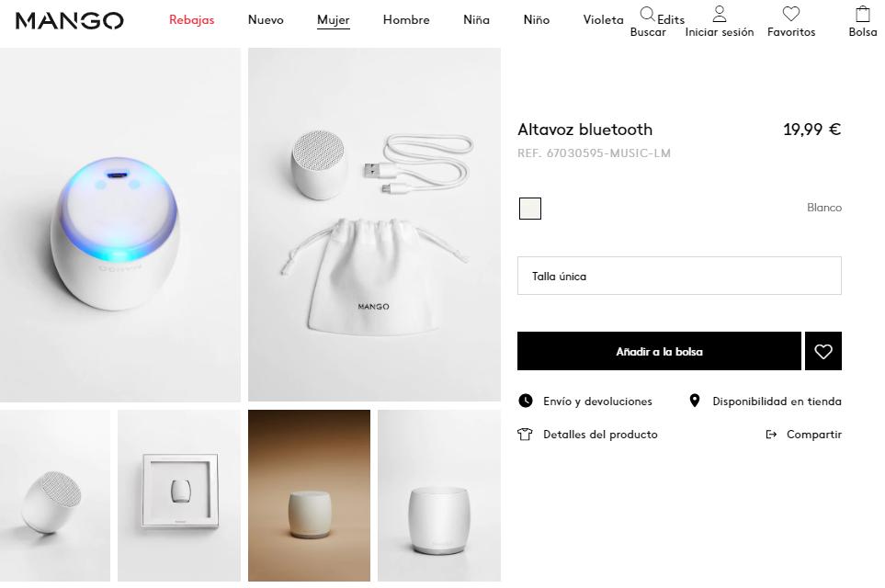Click the store availability location pin icon
Viewport: 885px width, 588px height.
coord(695,401)
